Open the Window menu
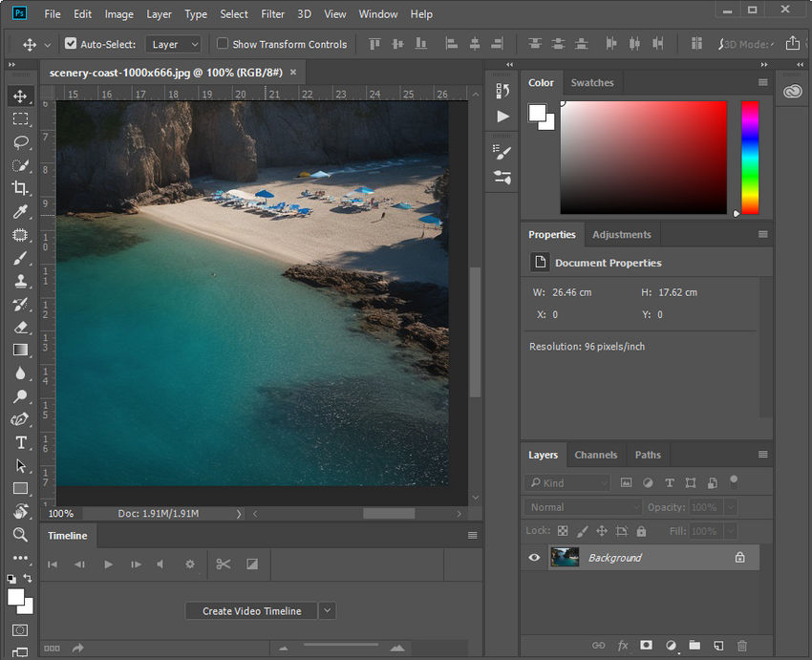The width and height of the screenshot is (812, 660). [x=378, y=14]
